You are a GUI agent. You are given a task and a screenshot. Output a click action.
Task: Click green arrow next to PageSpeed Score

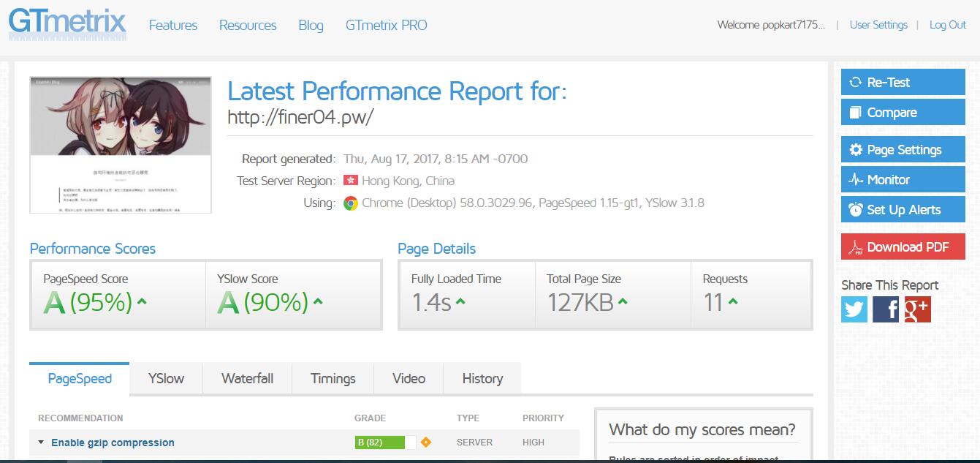click(x=142, y=301)
